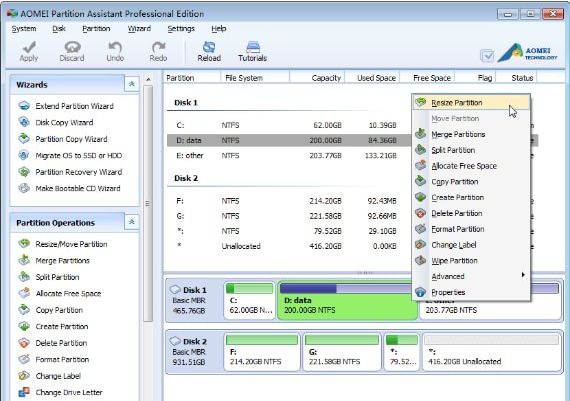Select the D: data block in disk map
570x401 pixels.
click(x=347, y=300)
